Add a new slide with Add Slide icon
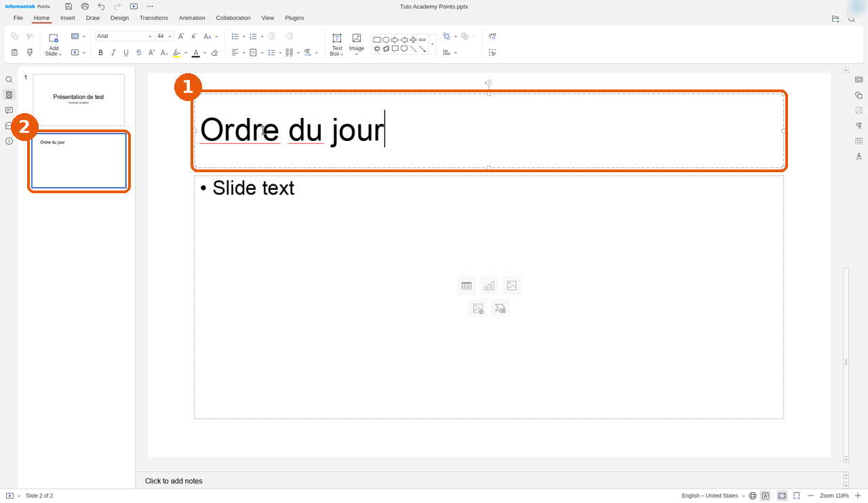This screenshot has width=868, height=503. [x=54, y=39]
